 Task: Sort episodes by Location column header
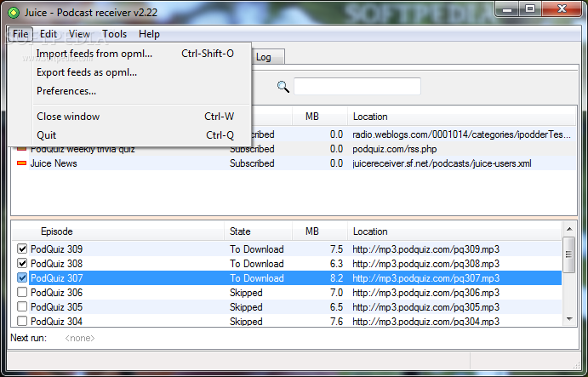point(454,231)
